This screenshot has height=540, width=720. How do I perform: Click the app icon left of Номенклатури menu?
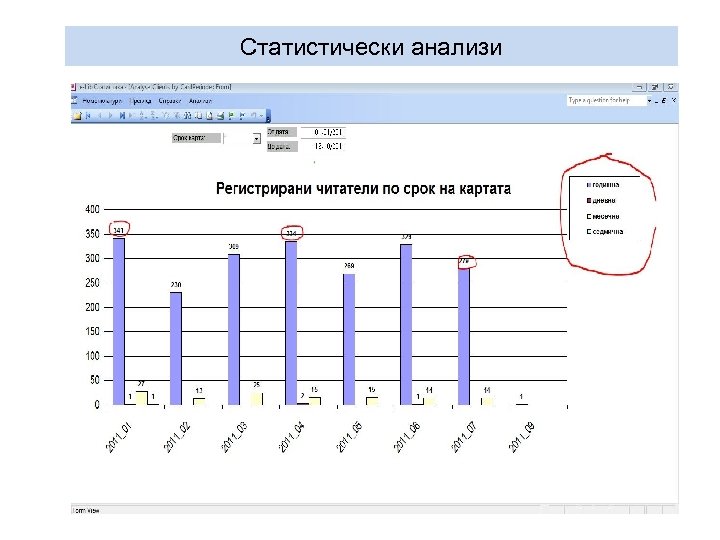74,100
